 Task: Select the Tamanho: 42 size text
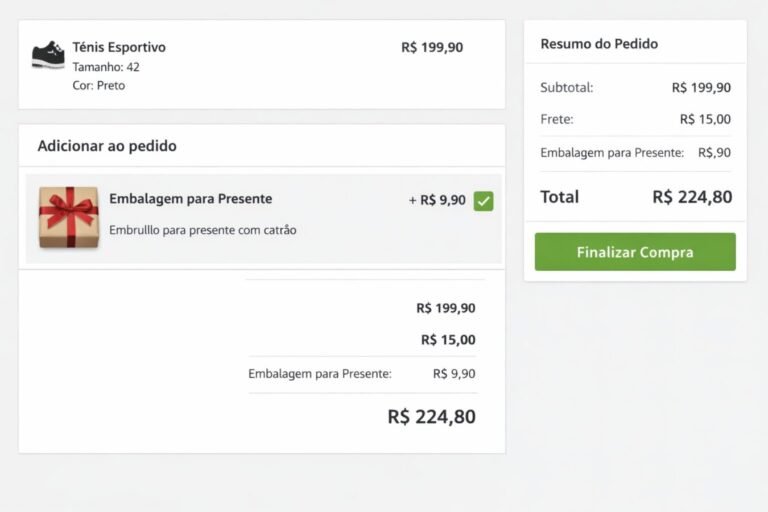click(x=106, y=67)
